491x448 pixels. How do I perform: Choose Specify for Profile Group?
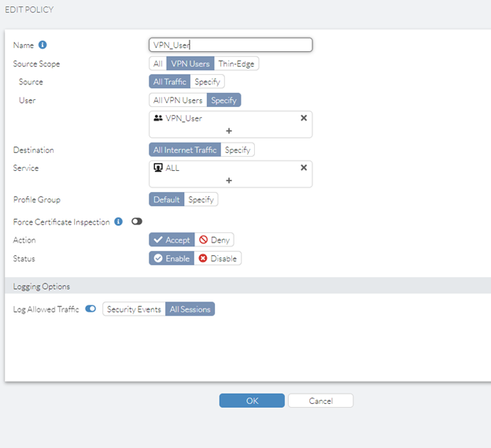coord(201,199)
